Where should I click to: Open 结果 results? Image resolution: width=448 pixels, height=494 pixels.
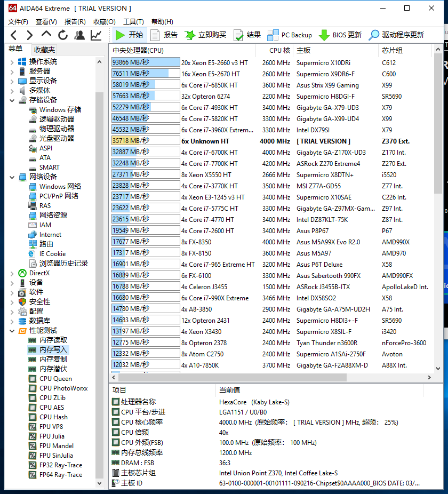pos(247,35)
